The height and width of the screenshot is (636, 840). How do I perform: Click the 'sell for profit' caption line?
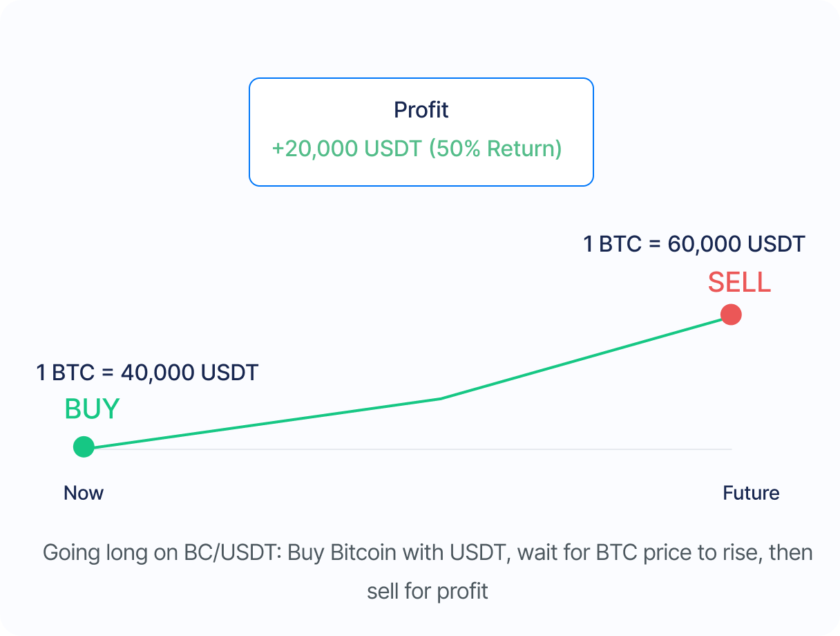(428, 592)
